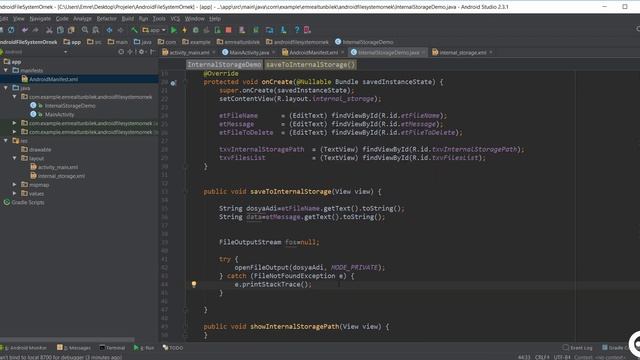Cut selection using the scissors icon
The image size is (640, 360).
(49, 30)
